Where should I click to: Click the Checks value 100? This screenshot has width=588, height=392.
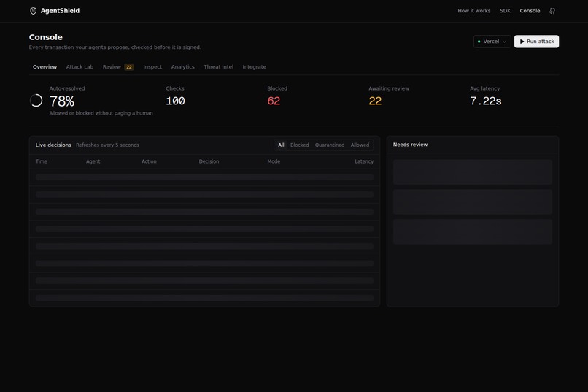point(175,101)
